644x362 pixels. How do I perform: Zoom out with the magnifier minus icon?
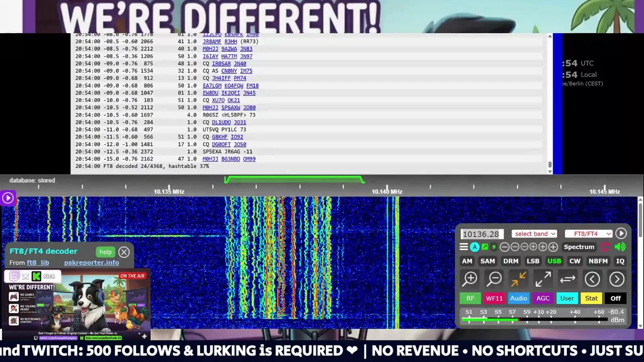pos(495,279)
